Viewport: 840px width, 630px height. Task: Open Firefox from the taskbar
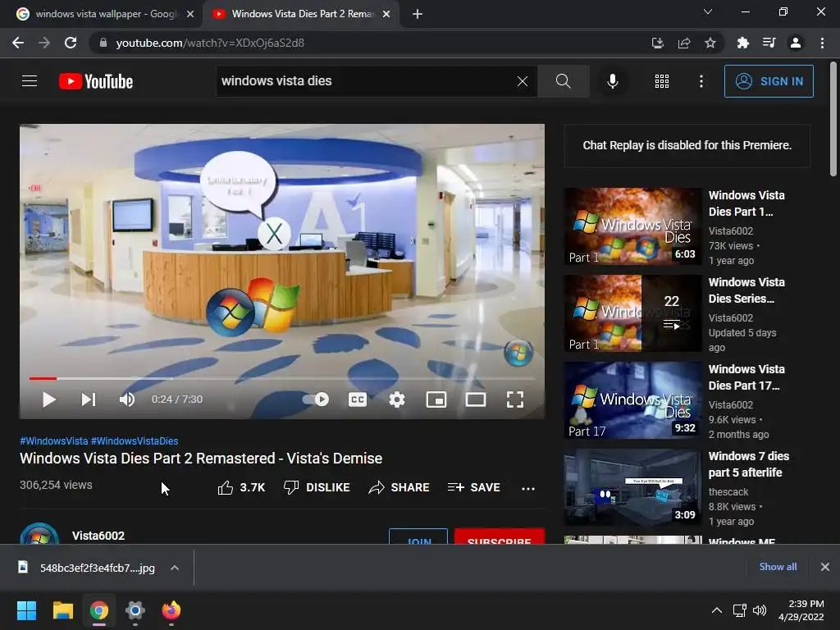point(171,610)
